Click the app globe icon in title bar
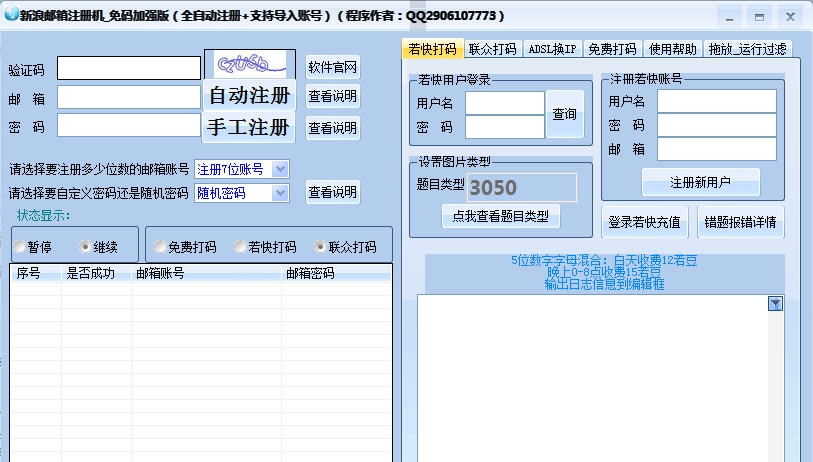This screenshot has height=462, width=813. point(11,15)
